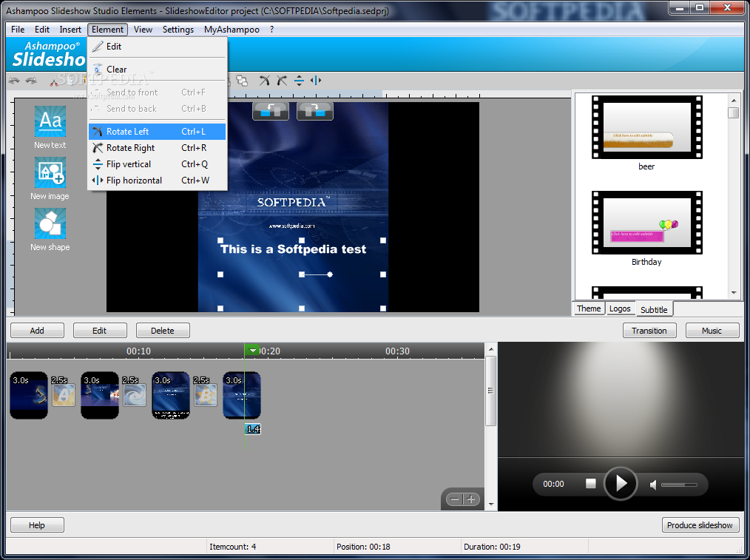Viewport: 750px width, 560px height.
Task: Click the Transition button
Action: point(649,331)
